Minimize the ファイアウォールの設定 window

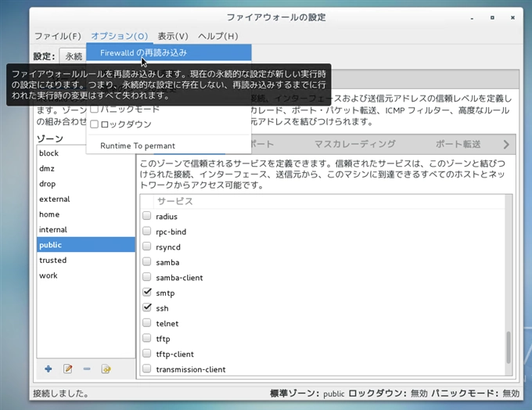click(x=472, y=18)
